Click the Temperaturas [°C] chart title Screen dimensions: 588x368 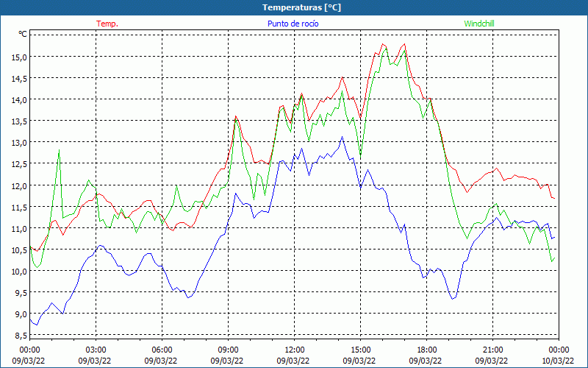point(301,7)
